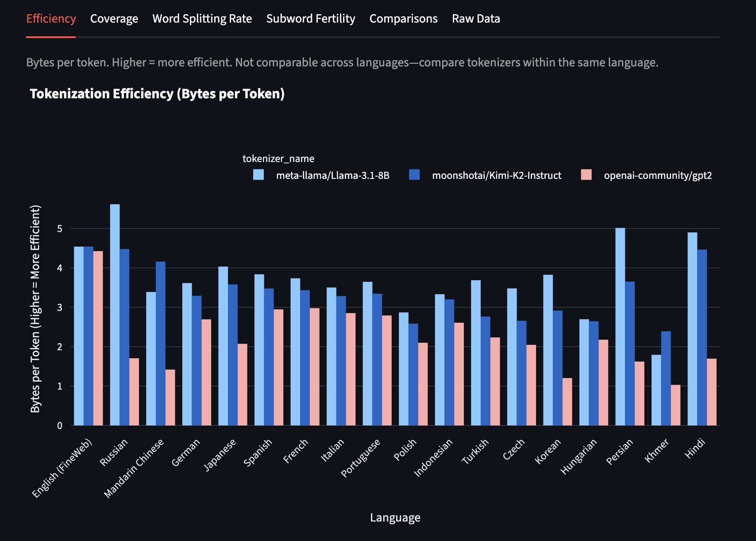Click the Llama bar for Russian
The width and height of the screenshot is (756, 541).
pyautogui.click(x=115, y=314)
